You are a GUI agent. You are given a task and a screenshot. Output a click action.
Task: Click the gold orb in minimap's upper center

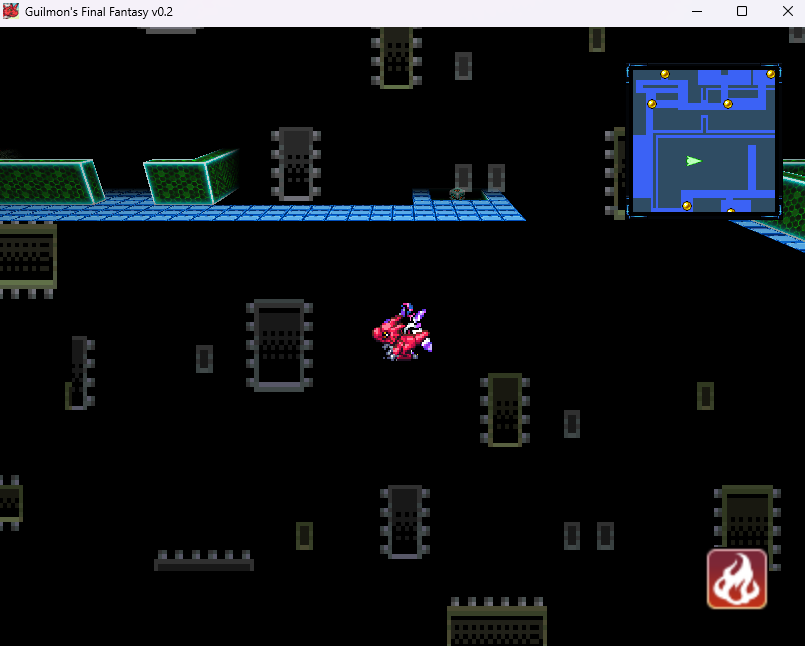727,104
